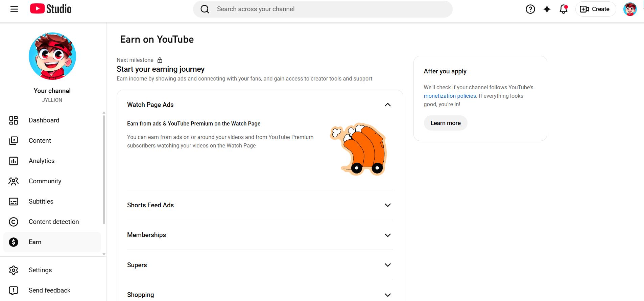Open Subtitles in the sidebar

(52, 202)
